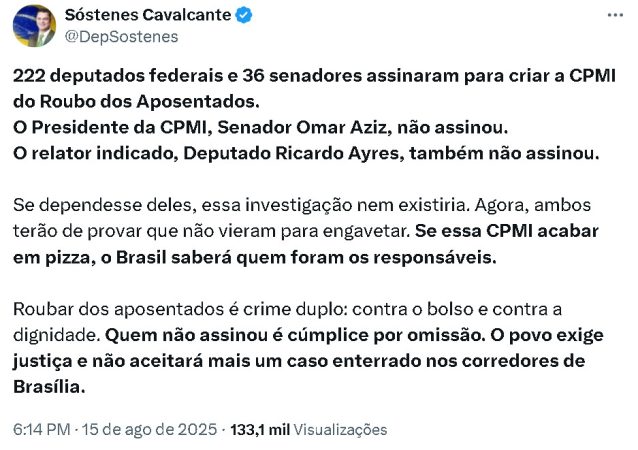638x450 pixels.
Task: Click the 6:14 PM timestamp
Action: click(41, 429)
